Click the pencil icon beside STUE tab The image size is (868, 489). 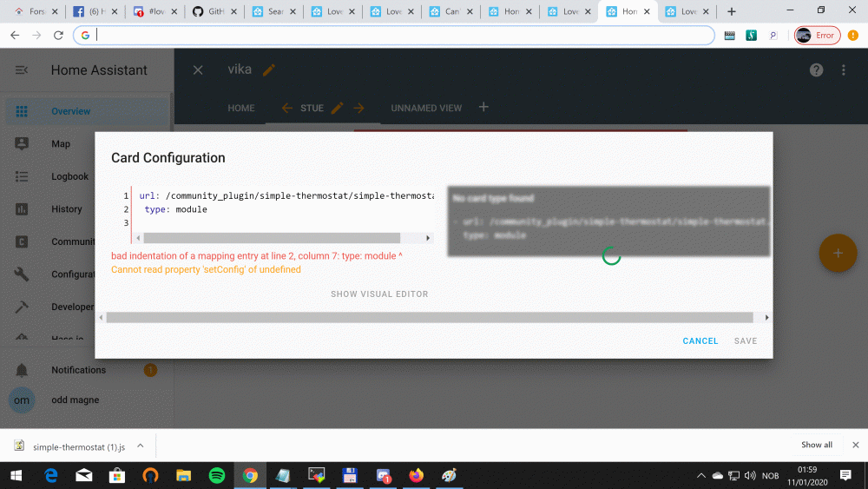[x=338, y=109]
